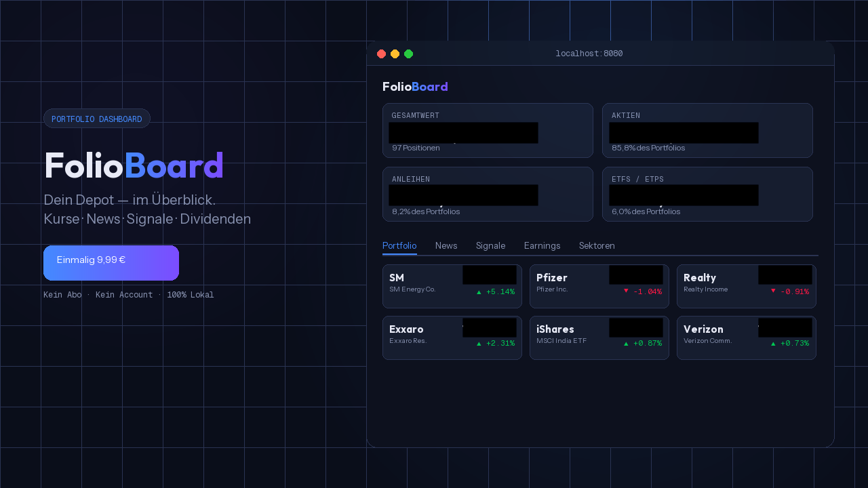Click the up arrow beside Verizon's percentage

pyautogui.click(x=773, y=344)
